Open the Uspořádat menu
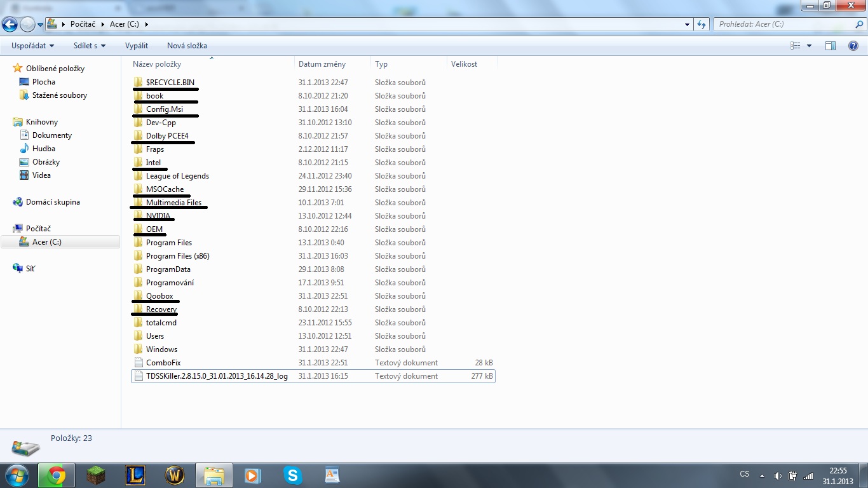The image size is (868, 488). click(x=33, y=46)
